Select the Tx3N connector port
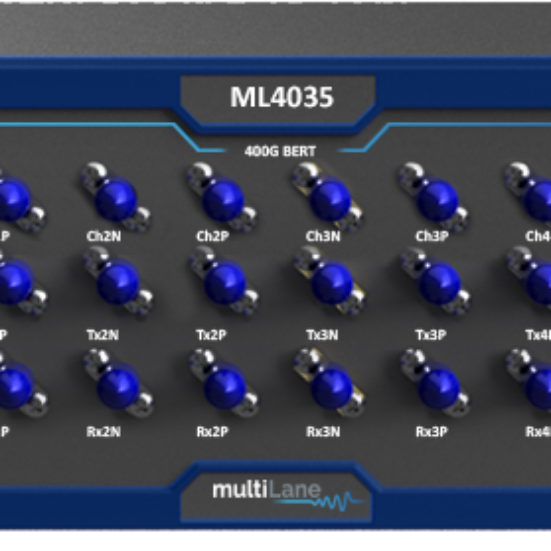551x551 pixels. point(330,283)
